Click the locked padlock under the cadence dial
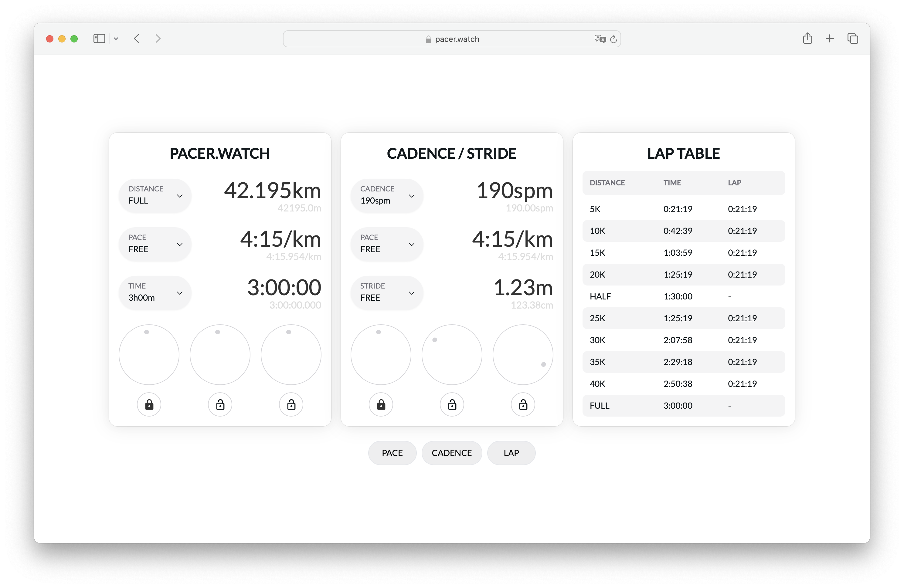Image resolution: width=904 pixels, height=588 pixels. click(381, 405)
